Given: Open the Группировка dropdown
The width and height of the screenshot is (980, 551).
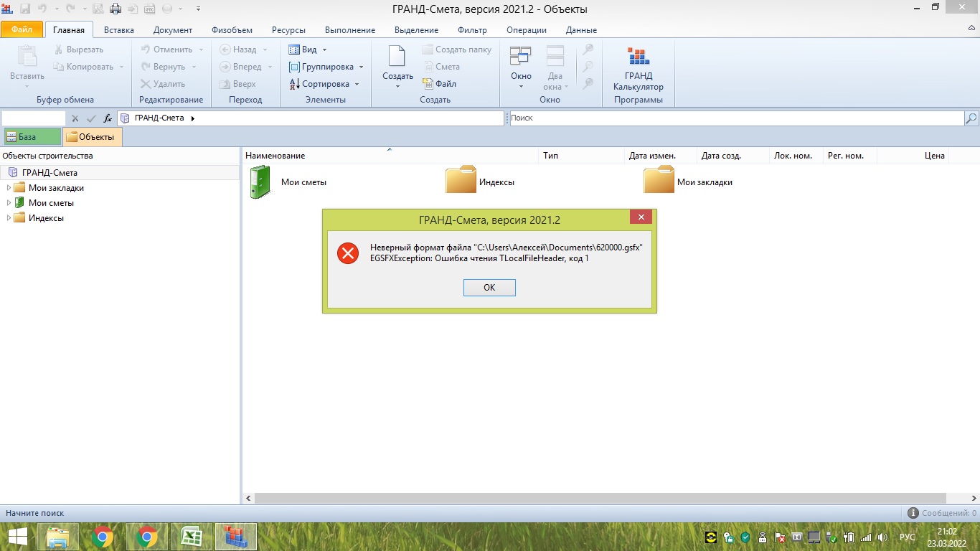Looking at the screenshot, I should click(x=326, y=67).
